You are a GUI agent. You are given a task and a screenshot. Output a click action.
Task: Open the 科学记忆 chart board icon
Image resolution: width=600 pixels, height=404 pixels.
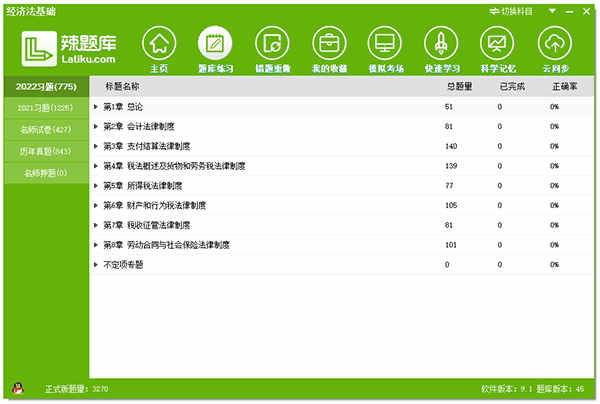click(x=497, y=43)
